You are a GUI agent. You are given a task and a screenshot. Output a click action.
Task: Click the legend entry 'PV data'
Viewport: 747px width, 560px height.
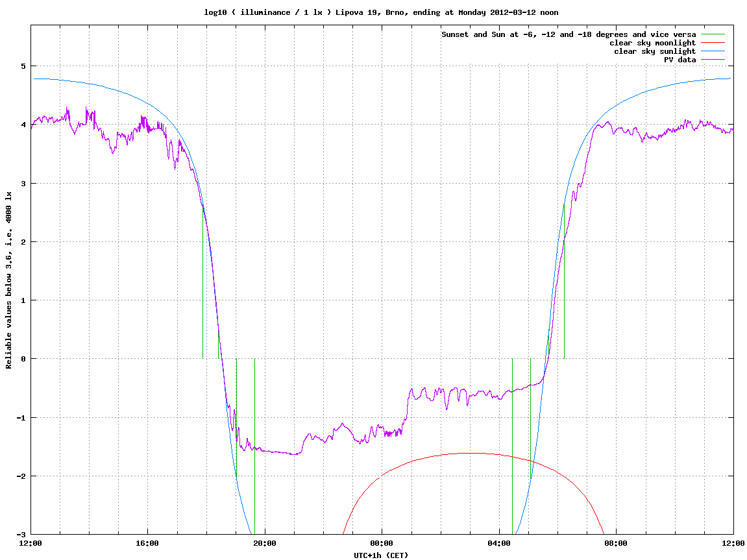(680, 60)
